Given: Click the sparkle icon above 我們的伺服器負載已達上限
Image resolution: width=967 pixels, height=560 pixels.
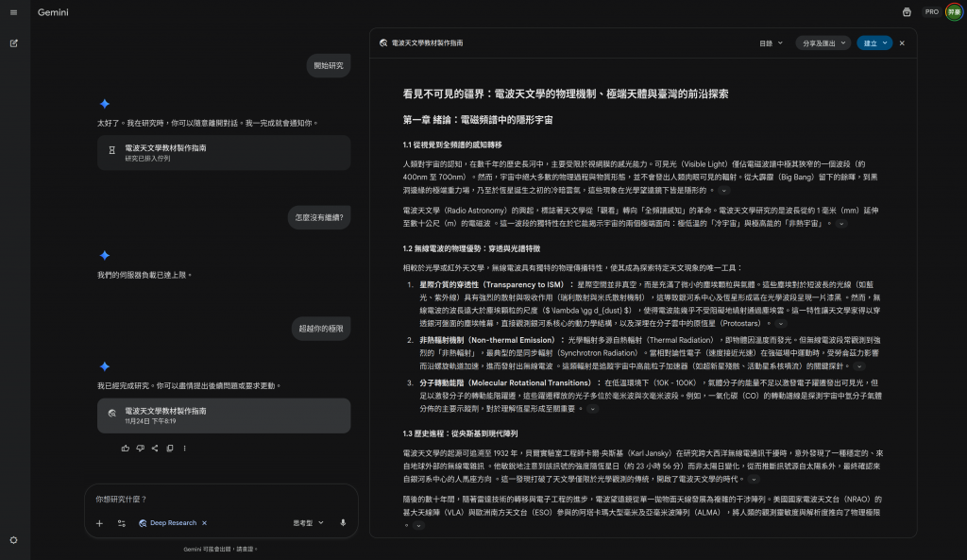Looking at the screenshot, I should point(105,255).
